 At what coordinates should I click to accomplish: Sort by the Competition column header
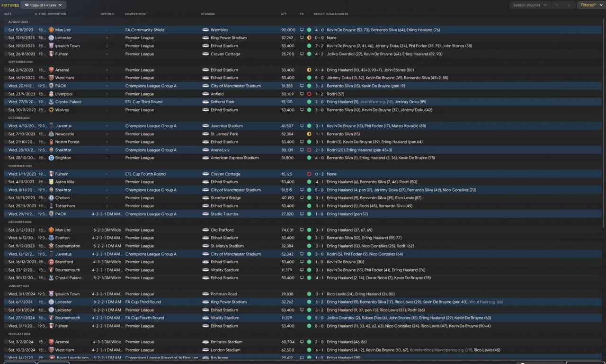135,14
